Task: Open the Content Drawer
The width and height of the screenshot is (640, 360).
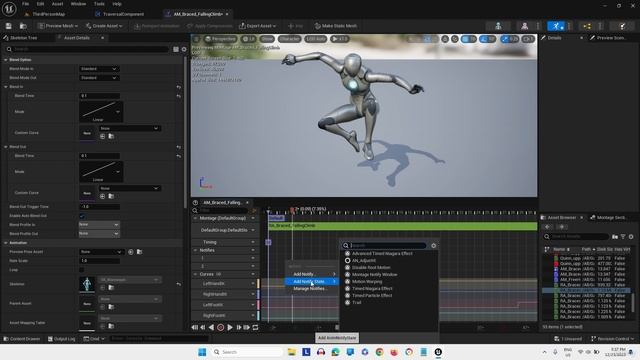Action: point(22,339)
